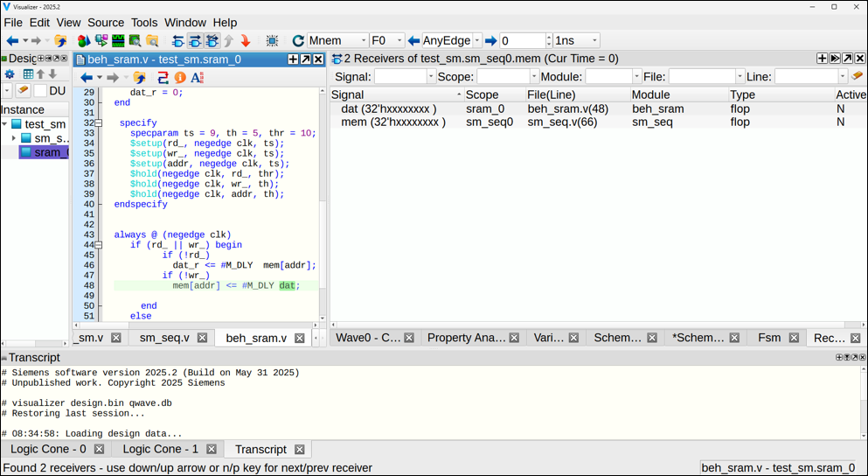Click the chip icon in main toolbar

272,41
